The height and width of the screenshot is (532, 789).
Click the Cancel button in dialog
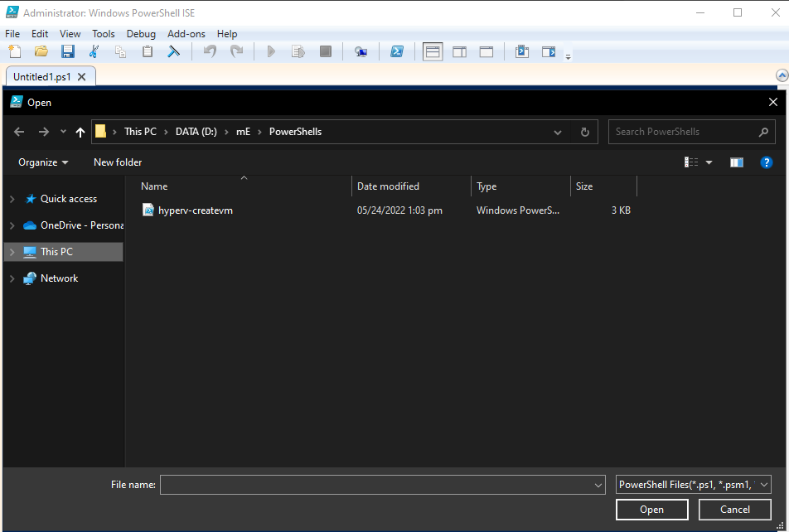734,510
